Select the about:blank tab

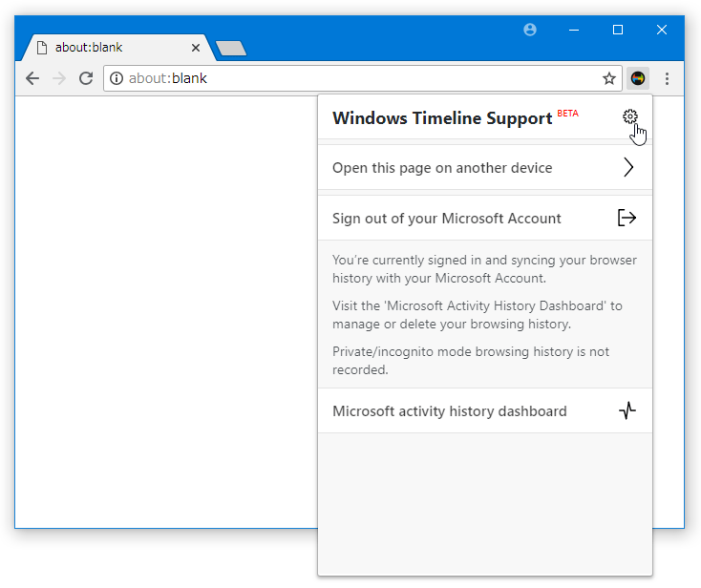tap(119, 48)
